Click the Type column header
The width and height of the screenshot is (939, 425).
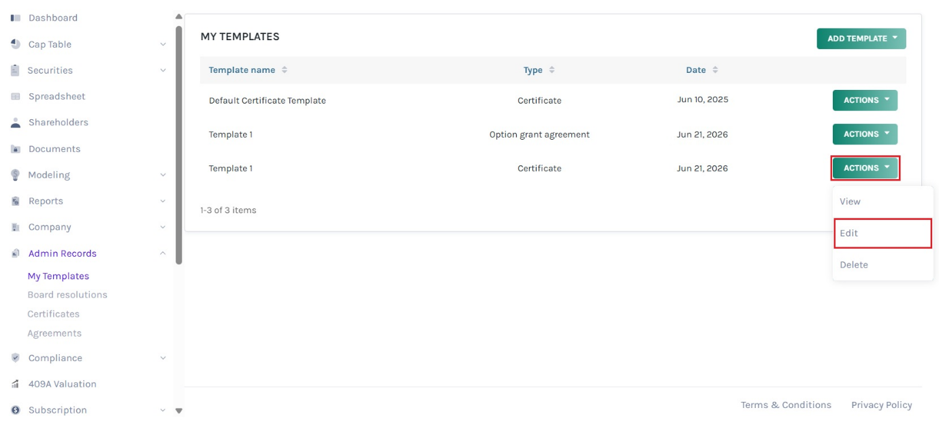(x=533, y=70)
